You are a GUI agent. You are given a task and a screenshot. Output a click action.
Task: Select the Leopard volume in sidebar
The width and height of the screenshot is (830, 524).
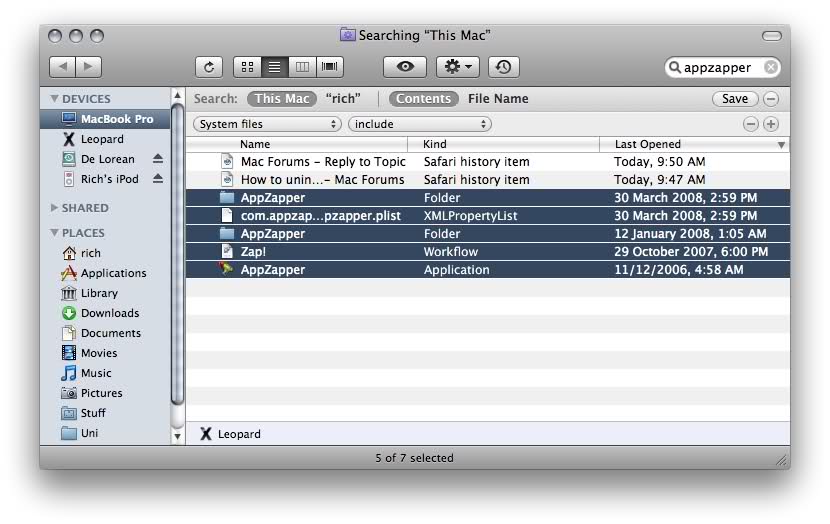(105, 139)
